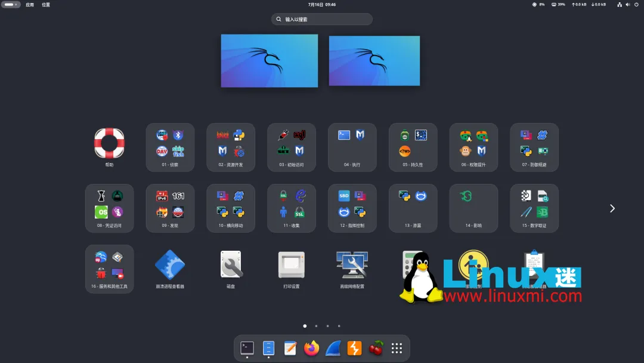Click the wired network status icon
This screenshot has height=363, width=644.
coord(620,5)
